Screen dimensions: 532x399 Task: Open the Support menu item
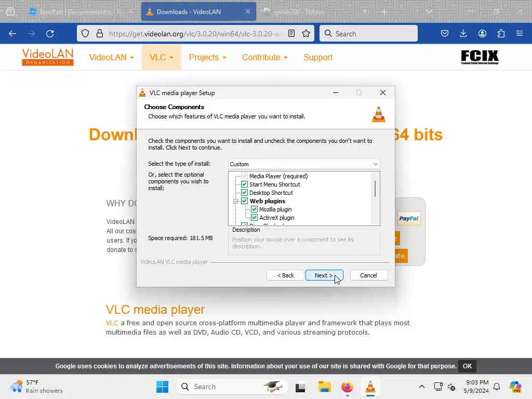point(318,57)
